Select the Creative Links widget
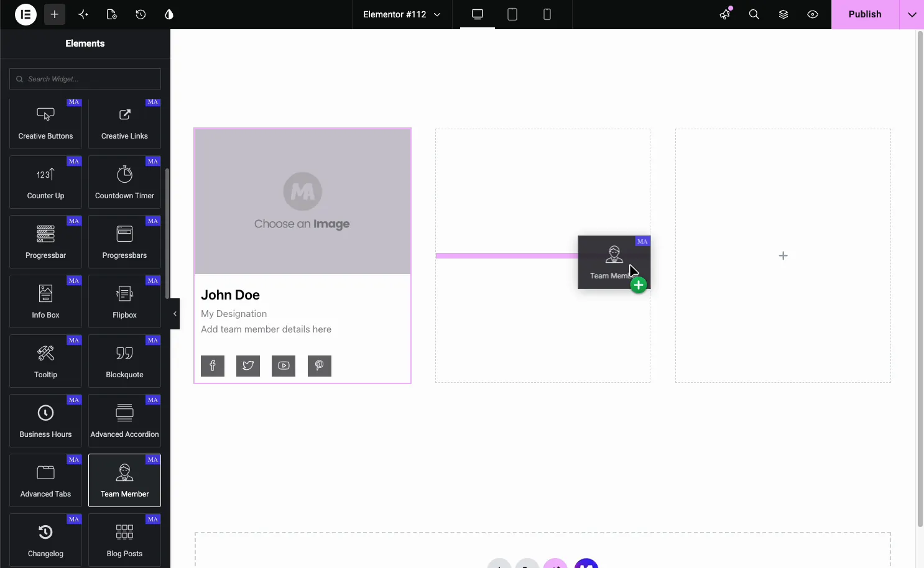 pyautogui.click(x=124, y=124)
